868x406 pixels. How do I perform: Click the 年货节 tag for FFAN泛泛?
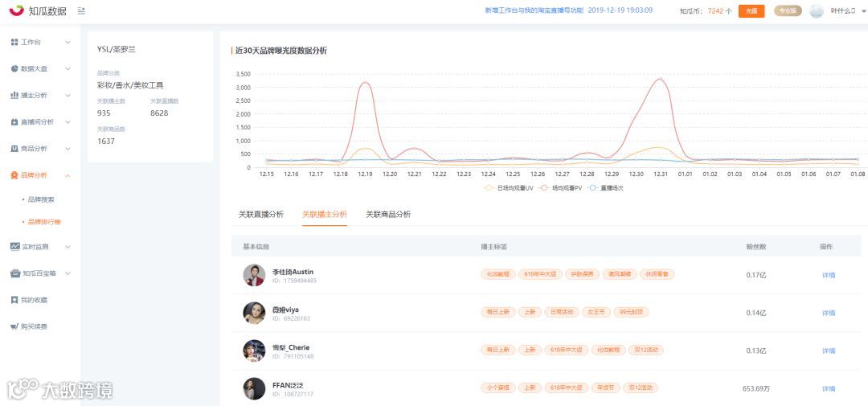point(605,388)
